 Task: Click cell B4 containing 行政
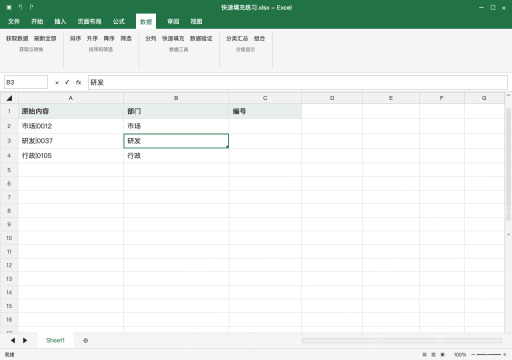coord(176,156)
